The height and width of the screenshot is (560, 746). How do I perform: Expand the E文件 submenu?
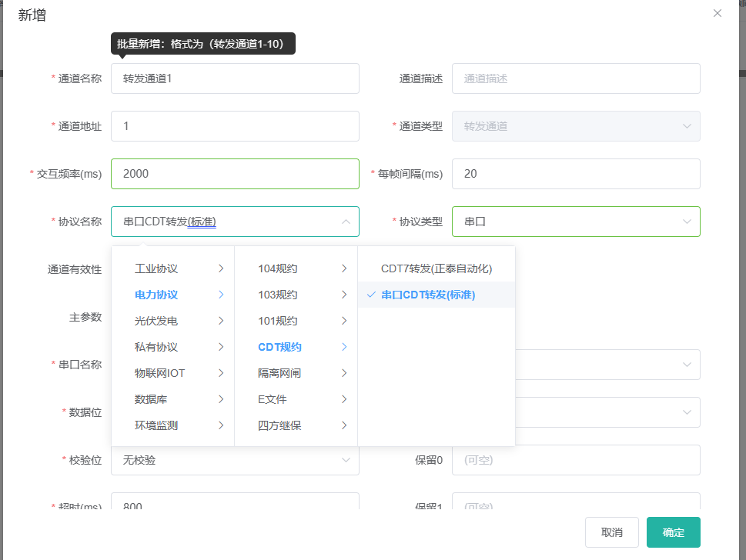296,399
